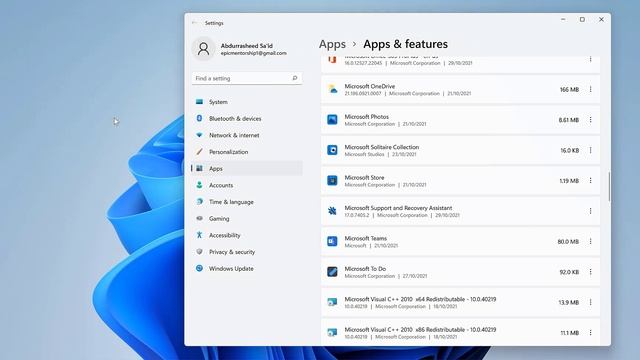Screen dimensions: 640x360
Task: Open more options for Microsoft Photos
Action: pos(590,120)
